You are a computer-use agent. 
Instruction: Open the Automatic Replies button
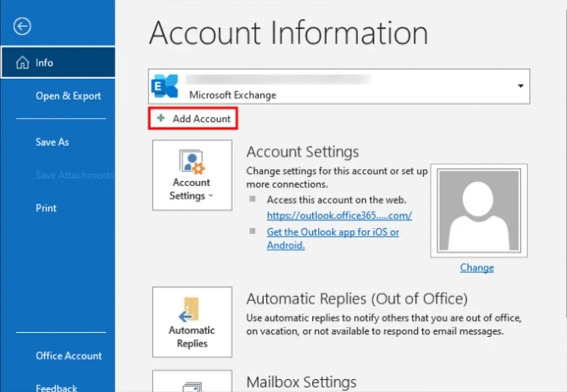coord(192,322)
